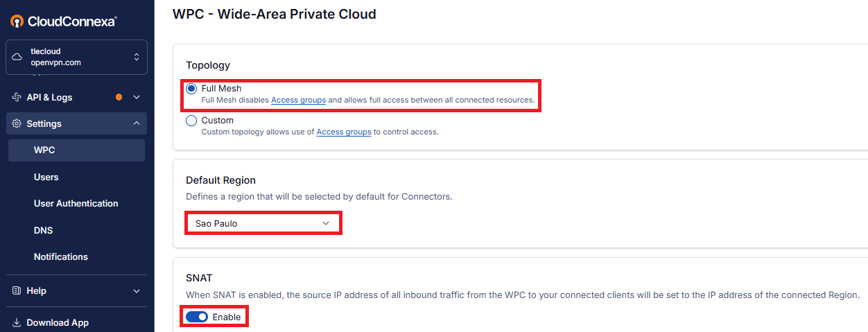Expand the API & Logs menu chevron

point(137,97)
